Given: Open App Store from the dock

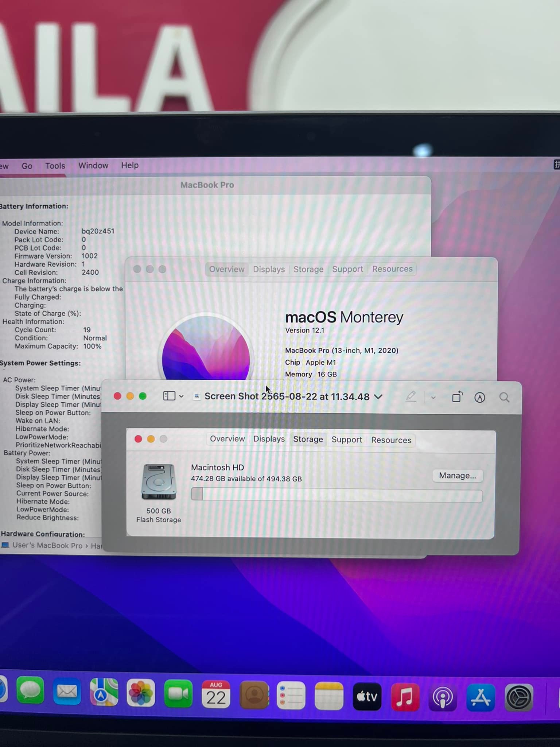Looking at the screenshot, I should tap(481, 697).
